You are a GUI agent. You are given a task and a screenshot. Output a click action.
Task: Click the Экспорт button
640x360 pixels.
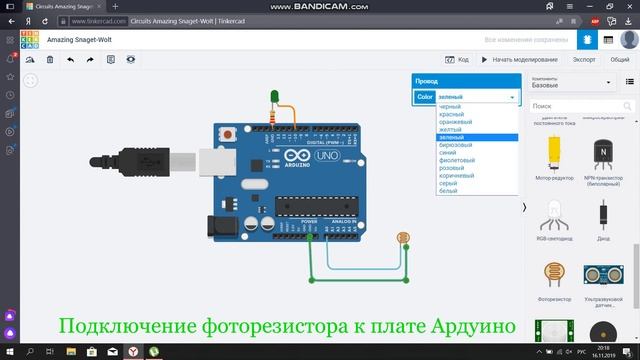tap(584, 60)
